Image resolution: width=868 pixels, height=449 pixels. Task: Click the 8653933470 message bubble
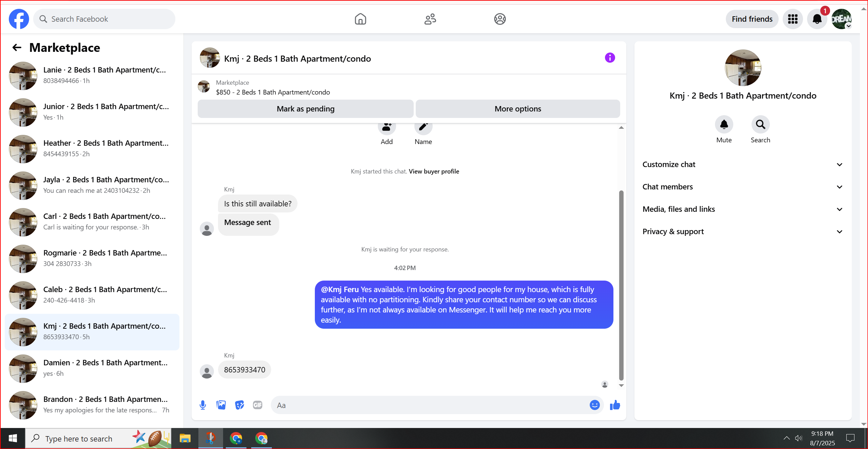click(x=244, y=370)
